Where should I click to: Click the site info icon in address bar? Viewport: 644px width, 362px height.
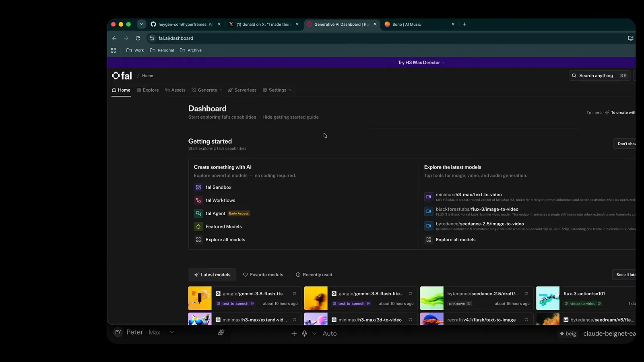(152, 38)
